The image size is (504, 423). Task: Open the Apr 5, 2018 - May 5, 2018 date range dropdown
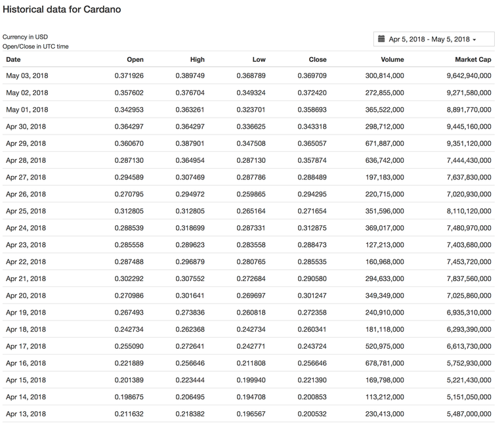pos(434,39)
